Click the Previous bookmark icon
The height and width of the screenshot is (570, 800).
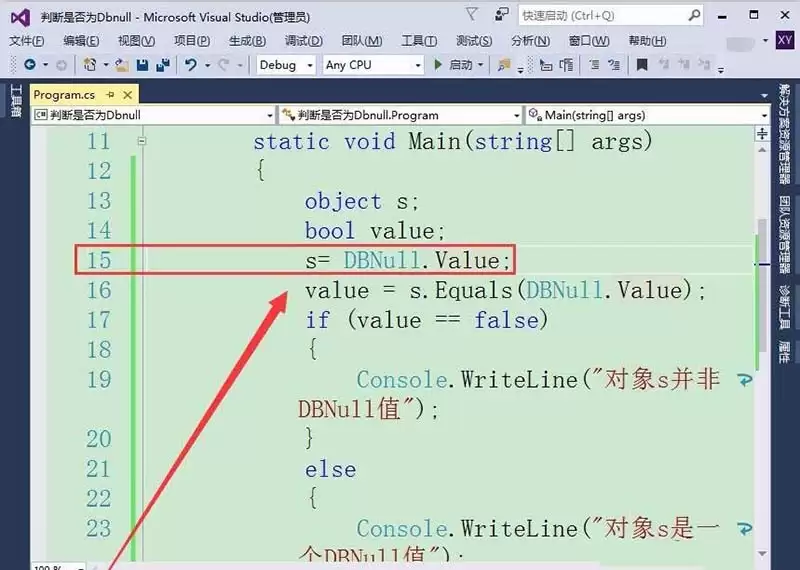[663, 64]
